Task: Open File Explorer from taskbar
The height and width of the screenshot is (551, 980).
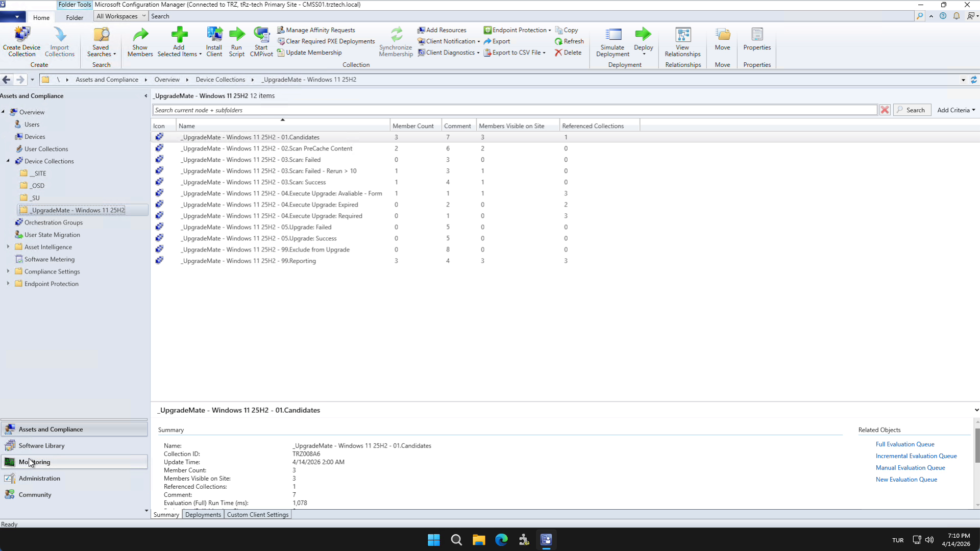Action: pos(479,540)
